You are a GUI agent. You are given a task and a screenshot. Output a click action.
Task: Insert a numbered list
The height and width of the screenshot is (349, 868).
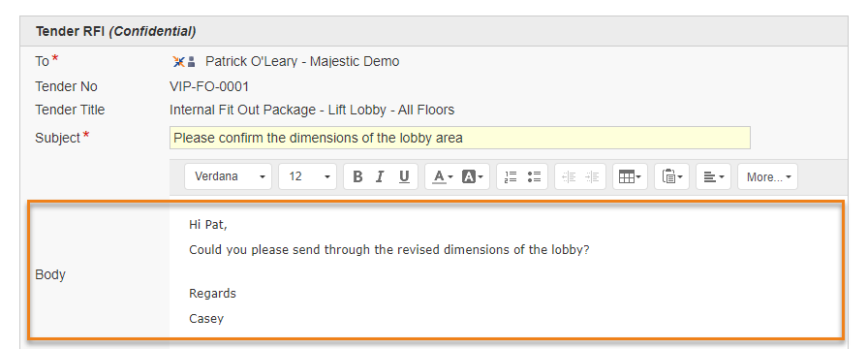click(x=511, y=176)
